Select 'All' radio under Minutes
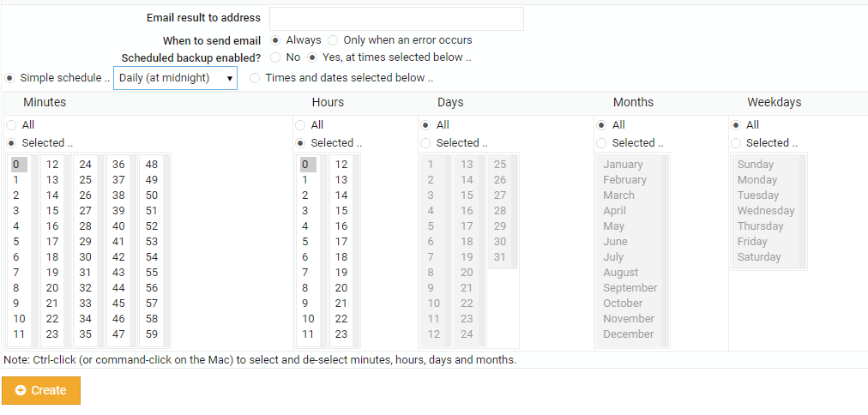868x415 pixels. (x=11, y=125)
